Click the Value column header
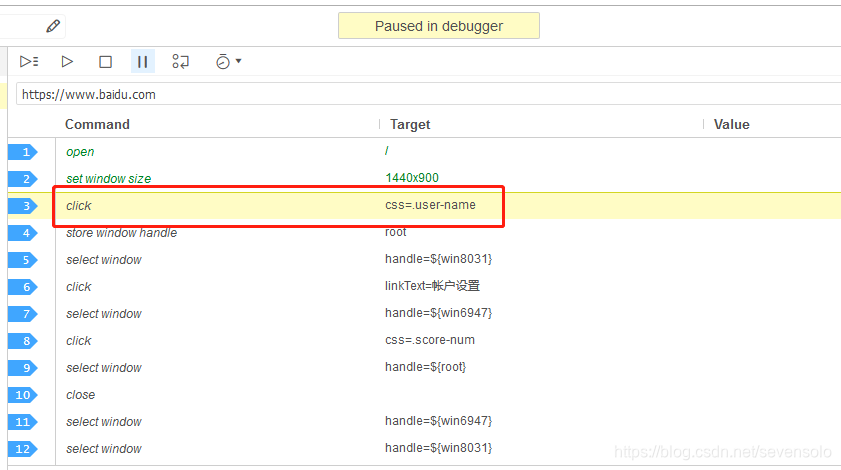Viewport: 841px width, 470px height. point(731,124)
